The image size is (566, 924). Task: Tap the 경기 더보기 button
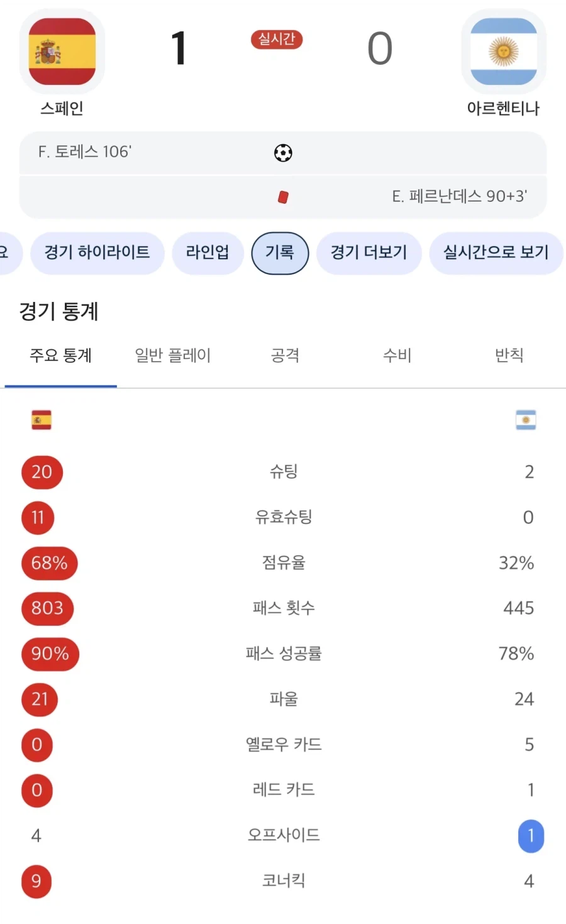(x=369, y=253)
